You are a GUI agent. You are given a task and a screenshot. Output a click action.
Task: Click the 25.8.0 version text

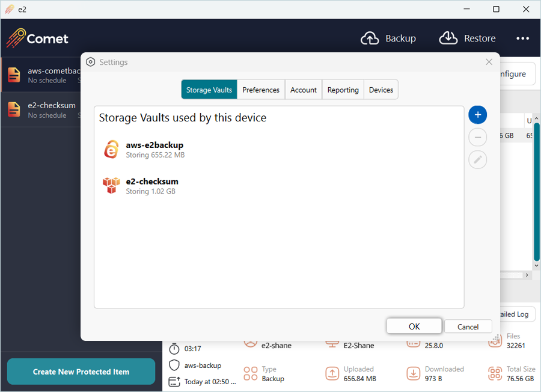[x=433, y=346]
